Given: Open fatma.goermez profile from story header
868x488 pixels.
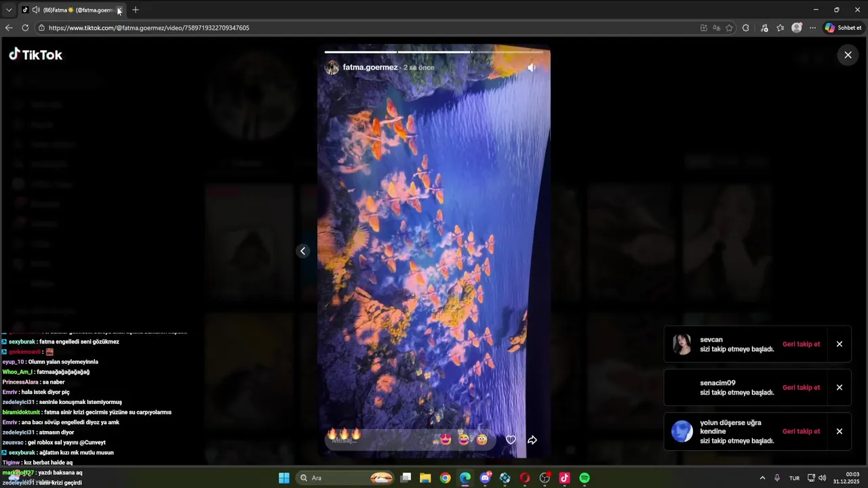Looking at the screenshot, I should pyautogui.click(x=370, y=68).
